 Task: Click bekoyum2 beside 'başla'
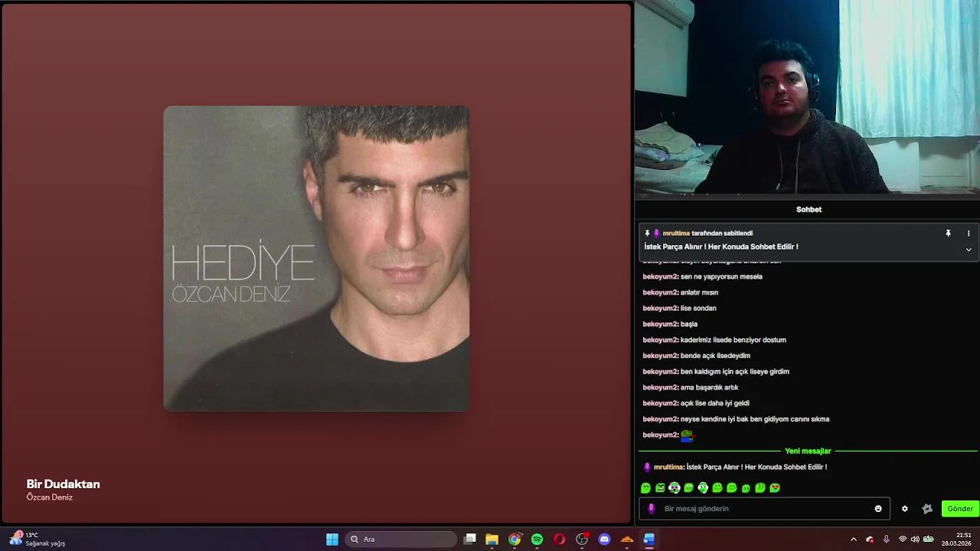(660, 324)
